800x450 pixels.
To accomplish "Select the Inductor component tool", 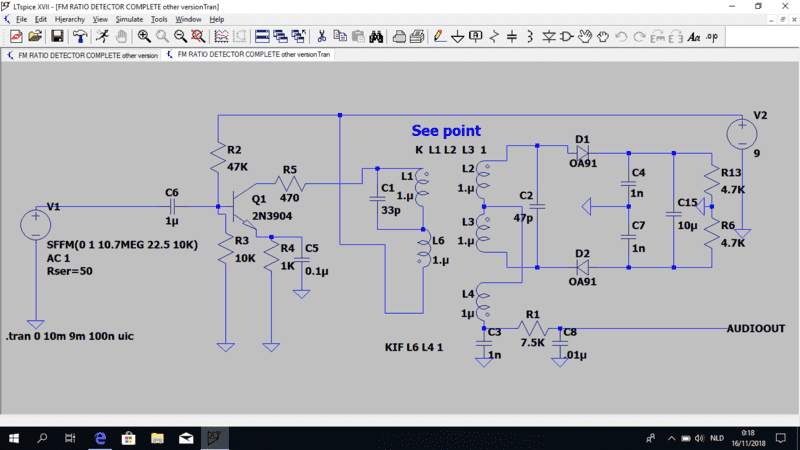I will pos(530,37).
